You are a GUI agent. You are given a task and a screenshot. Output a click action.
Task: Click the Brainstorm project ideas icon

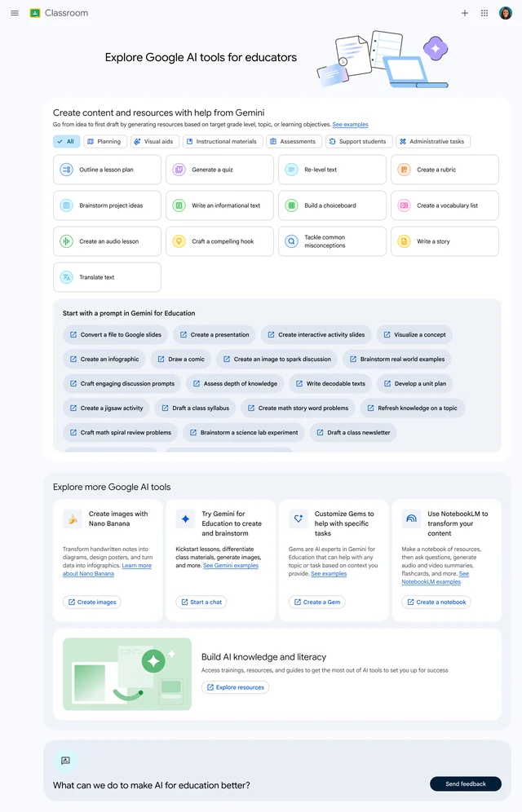tap(66, 205)
